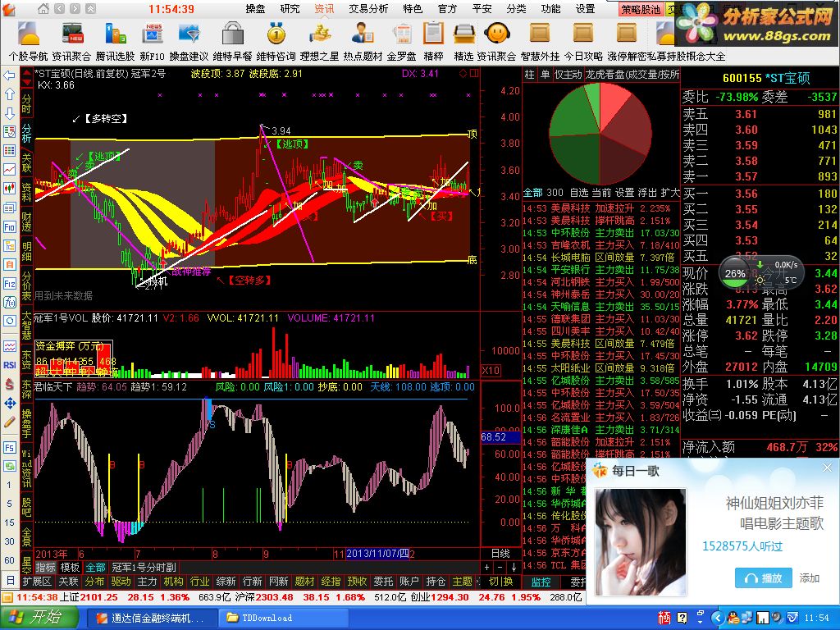Open the smiley headset 资讯聚会 icon
The width and height of the screenshot is (840, 630).
496,41
